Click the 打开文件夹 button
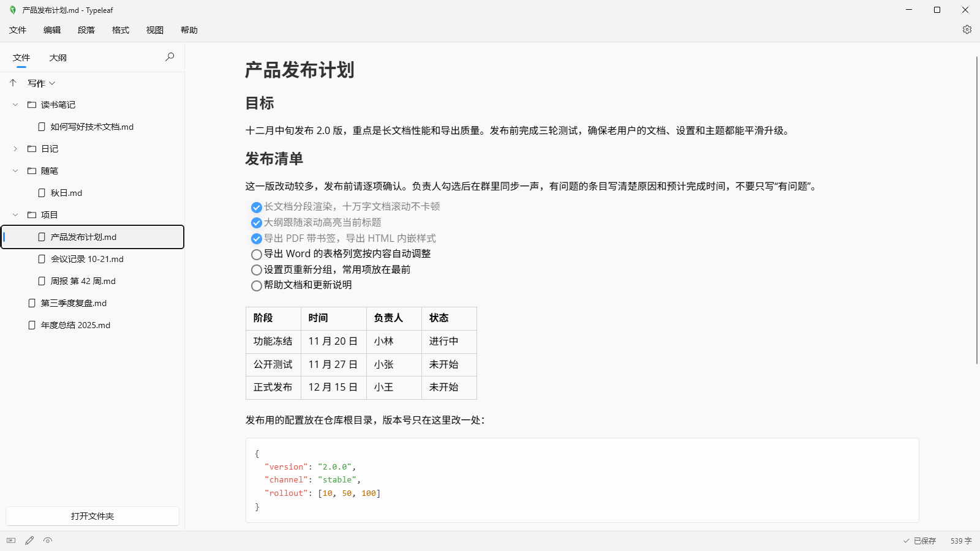 [92, 516]
